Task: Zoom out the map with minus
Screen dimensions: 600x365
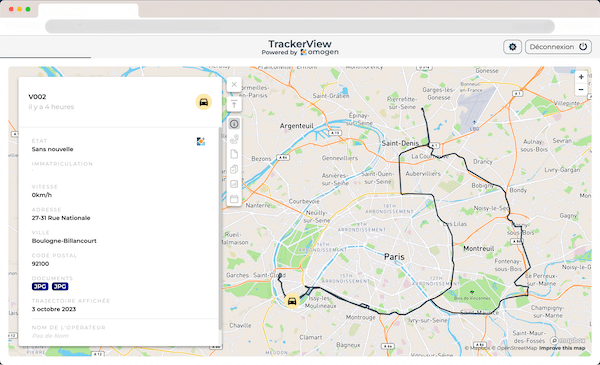Action: 581,90
